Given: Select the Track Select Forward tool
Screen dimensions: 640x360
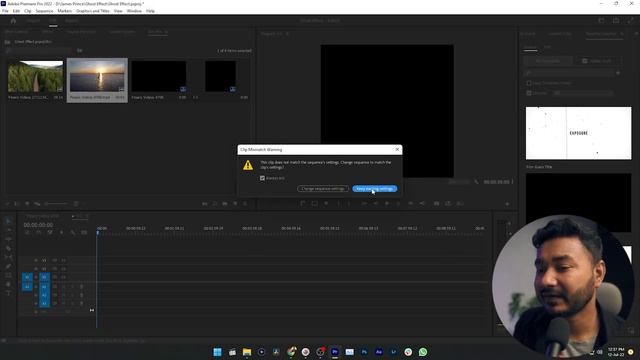Looking at the screenshot, I should (8, 230).
